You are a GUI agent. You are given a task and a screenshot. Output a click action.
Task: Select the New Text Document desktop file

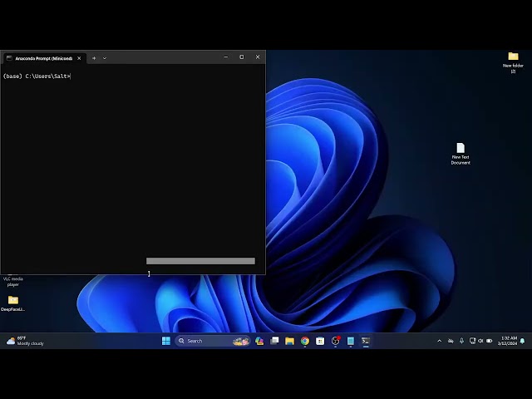(x=461, y=154)
